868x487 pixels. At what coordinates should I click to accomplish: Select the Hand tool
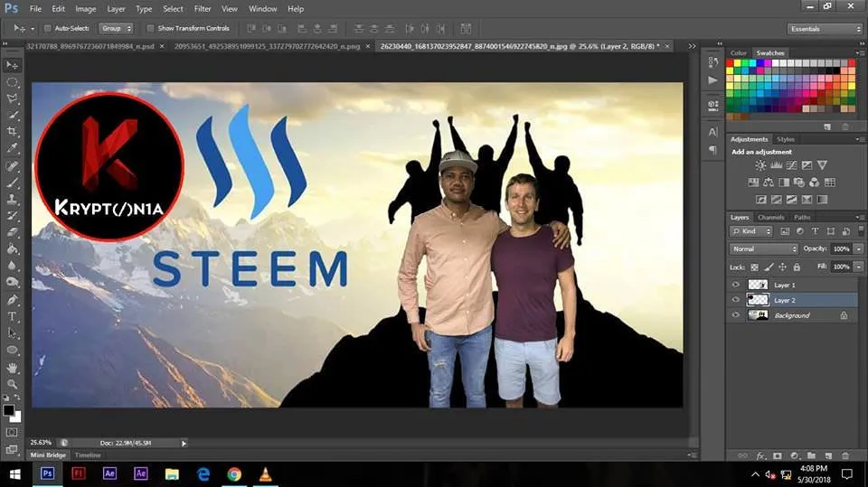[12, 368]
